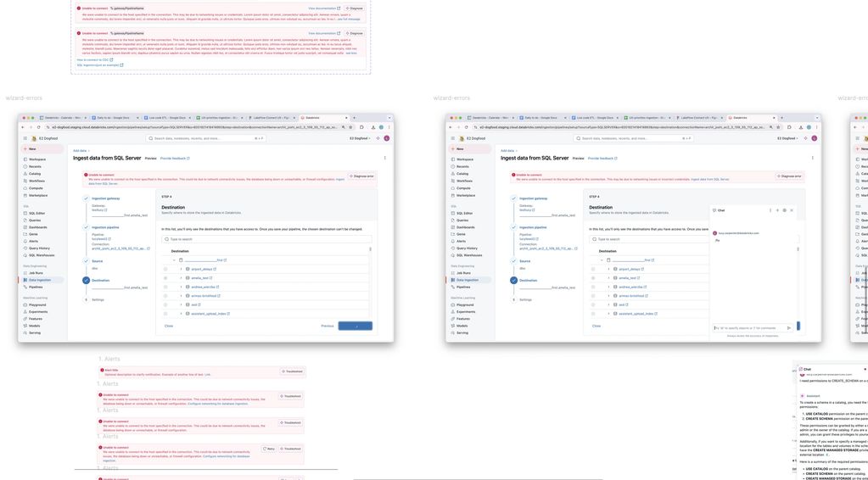Click the send arrow icon in Chat input
The image size is (868, 480).
(788, 327)
